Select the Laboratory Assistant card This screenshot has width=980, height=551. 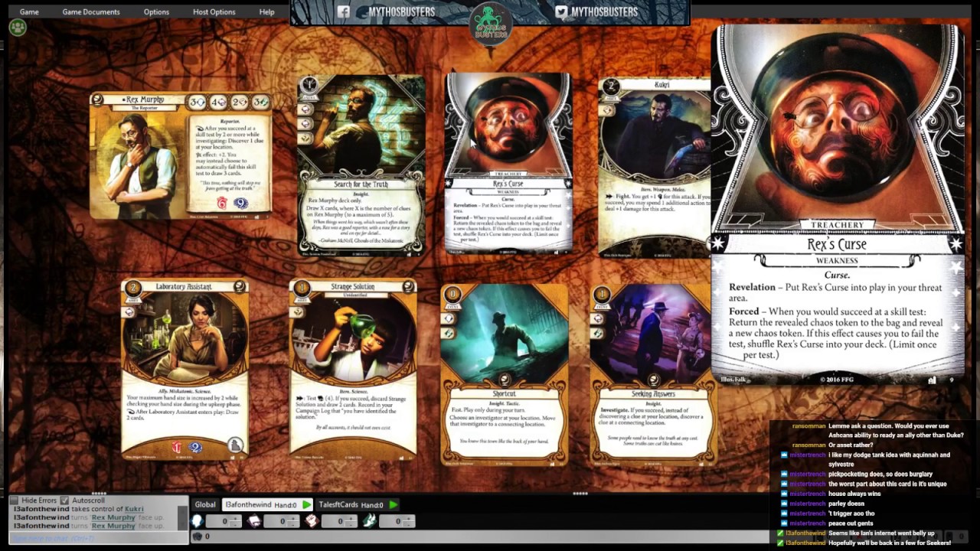[x=185, y=370]
